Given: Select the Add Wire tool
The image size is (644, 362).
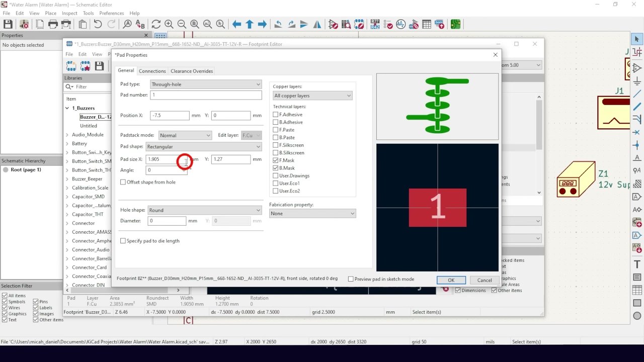Looking at the screenshot, I should 637,94.
